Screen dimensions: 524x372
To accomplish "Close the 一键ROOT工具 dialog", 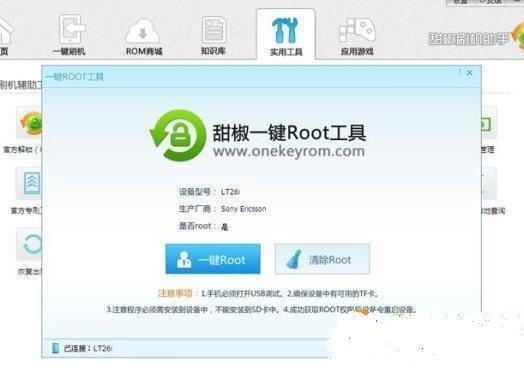I will point(470,73).
